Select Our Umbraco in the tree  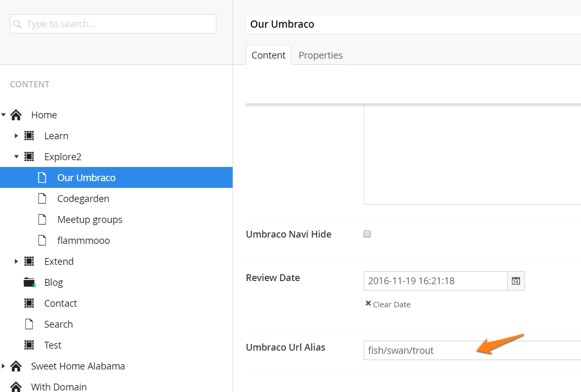point(86,177)
